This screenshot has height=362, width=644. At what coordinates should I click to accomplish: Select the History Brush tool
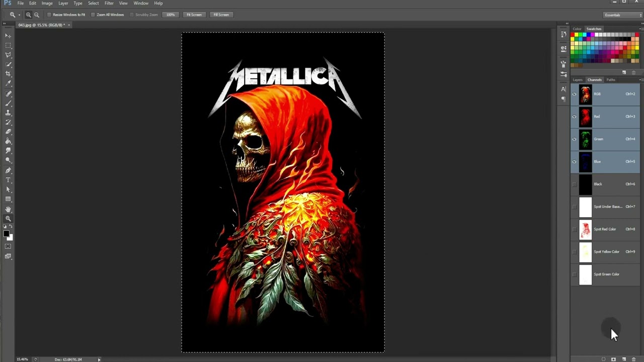coord(8,122)
